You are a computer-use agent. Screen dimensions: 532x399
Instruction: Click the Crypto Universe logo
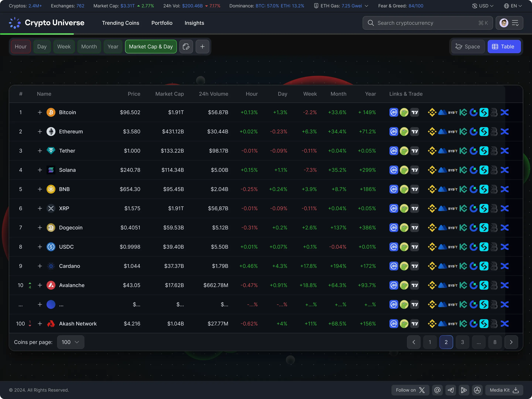tap(47, 23)
